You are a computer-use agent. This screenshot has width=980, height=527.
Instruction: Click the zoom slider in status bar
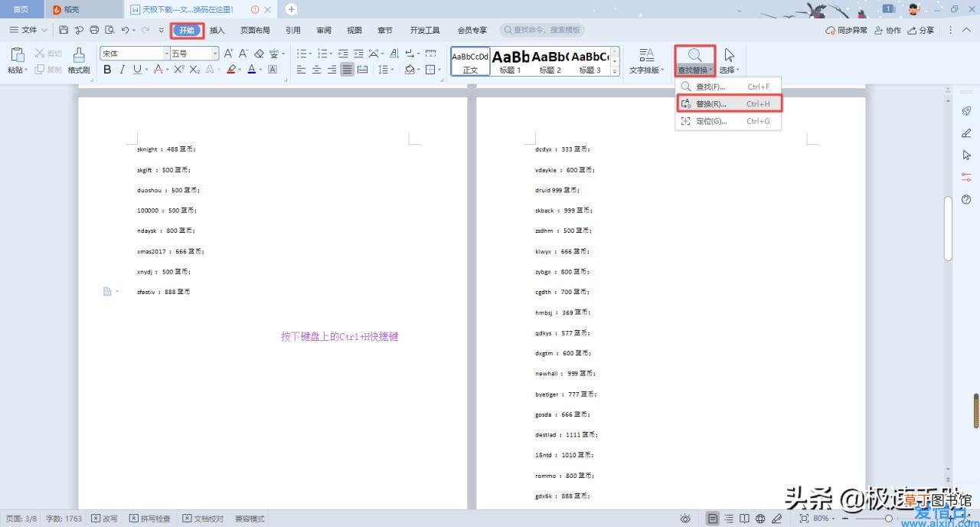(888, 519)
